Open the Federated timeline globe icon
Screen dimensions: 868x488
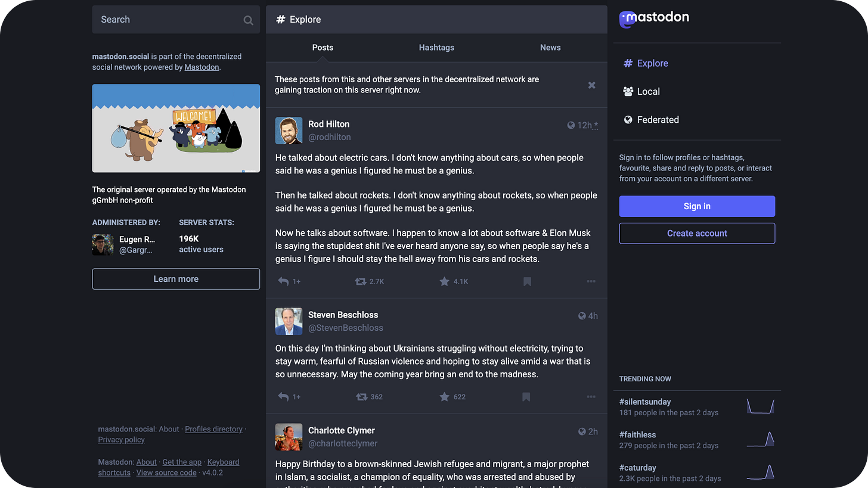coord(628,119)
